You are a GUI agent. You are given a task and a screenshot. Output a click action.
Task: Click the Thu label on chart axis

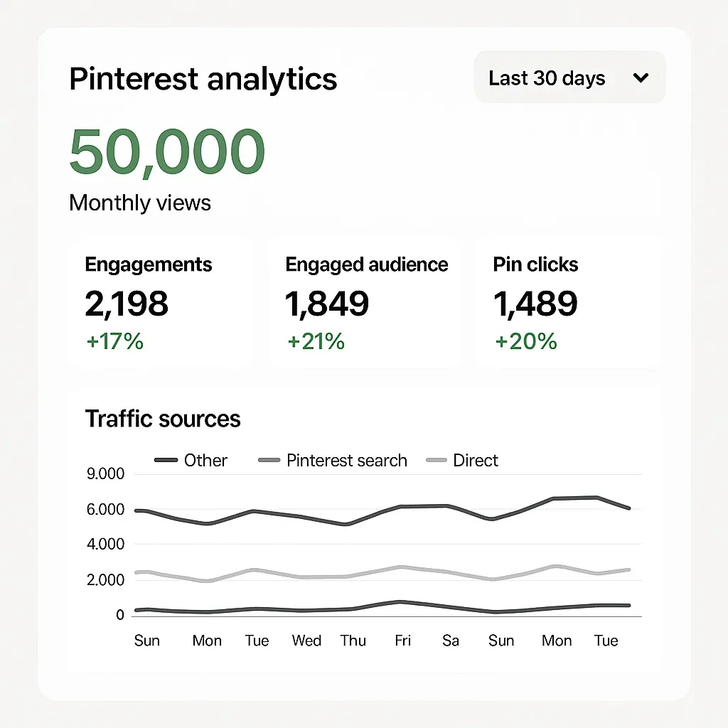pos(353,641)
